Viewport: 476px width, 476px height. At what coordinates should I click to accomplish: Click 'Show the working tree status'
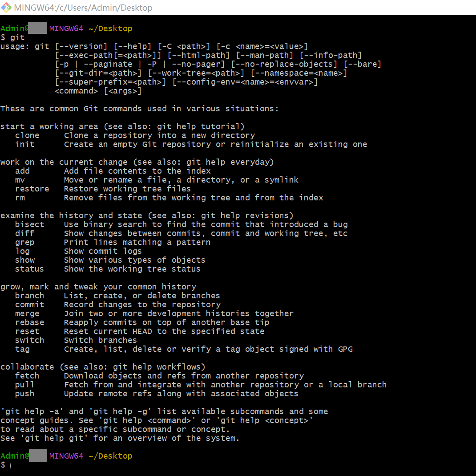132,269
